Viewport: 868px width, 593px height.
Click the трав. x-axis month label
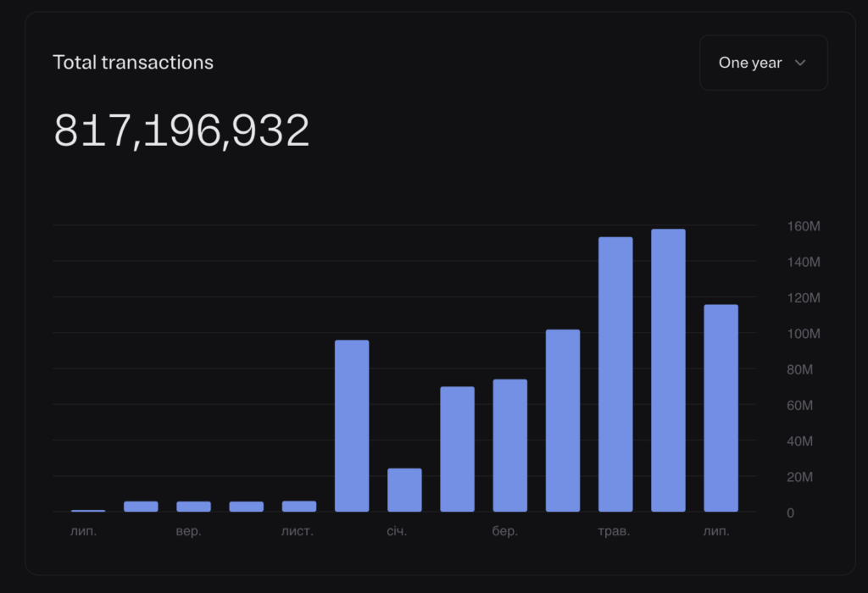(614, 532)
